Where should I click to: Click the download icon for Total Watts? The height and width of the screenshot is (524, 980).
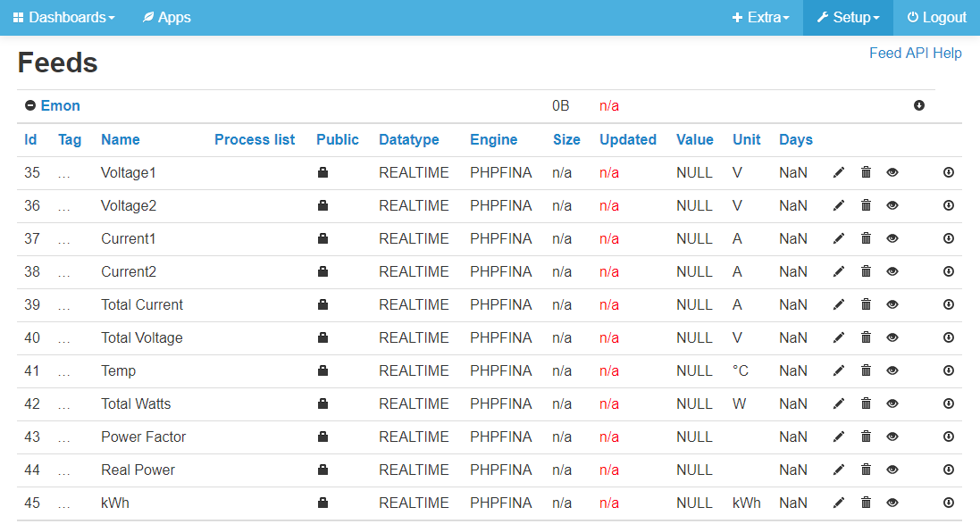pyautogui.click(x=949, y=403)
